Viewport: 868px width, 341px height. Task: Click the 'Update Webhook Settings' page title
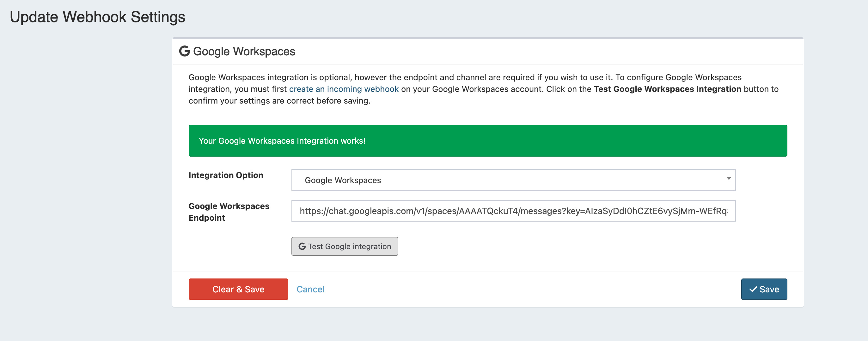tap(97, 17)
